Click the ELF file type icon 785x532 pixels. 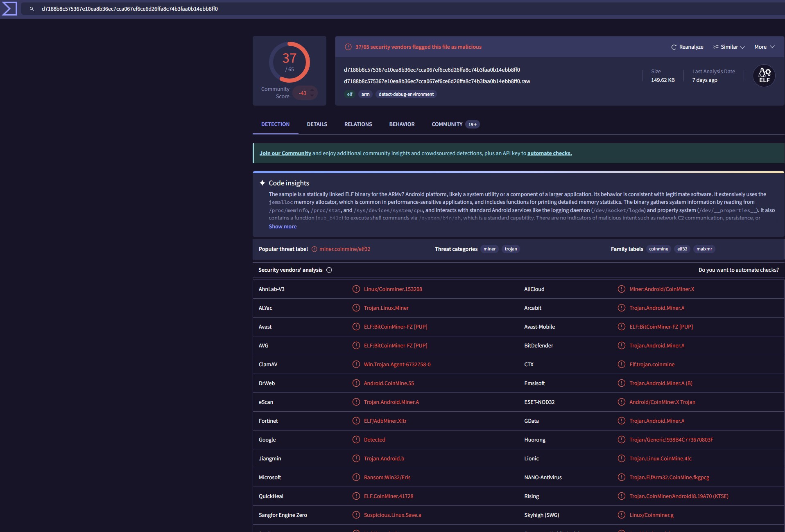coord(764,76)
